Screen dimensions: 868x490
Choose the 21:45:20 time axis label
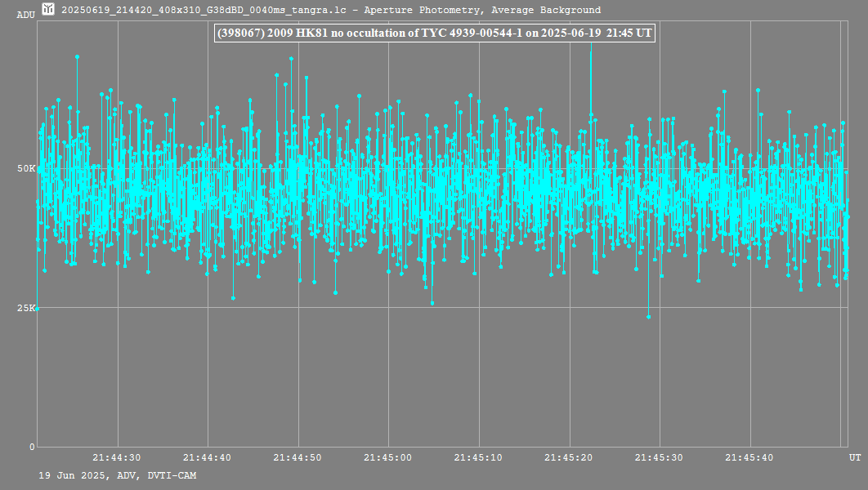click(x=569, y=457)
